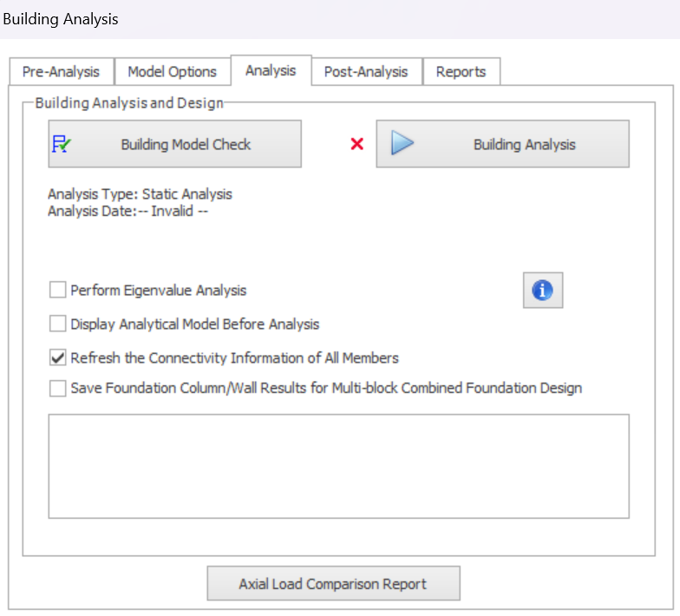Click the Analysis Date Invalid label
This screenshot has height=616, width=680.
coord(127,210)
